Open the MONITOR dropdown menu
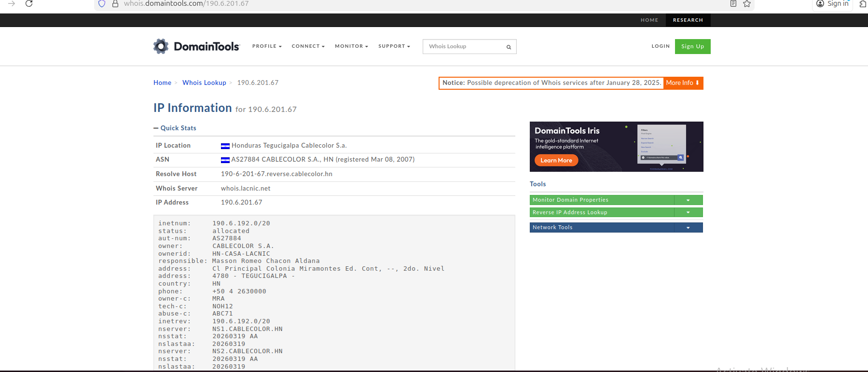 click(x=351, y=46)
